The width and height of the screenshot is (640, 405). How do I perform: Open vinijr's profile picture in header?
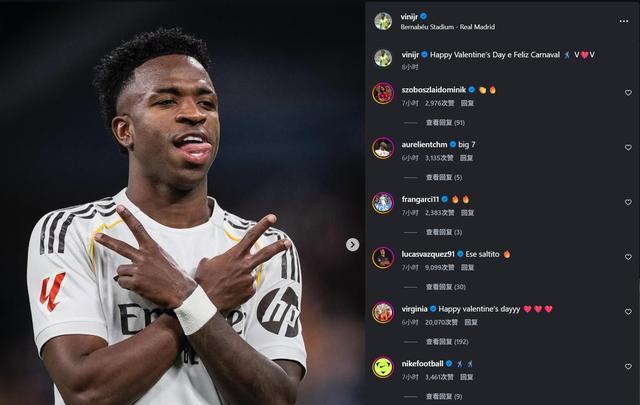tap(383, 21)
